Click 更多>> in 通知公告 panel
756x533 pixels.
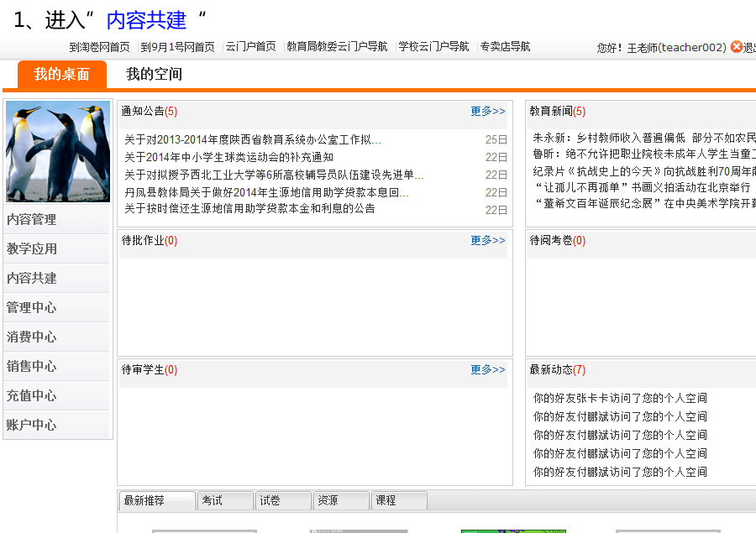tap(488, 111)
